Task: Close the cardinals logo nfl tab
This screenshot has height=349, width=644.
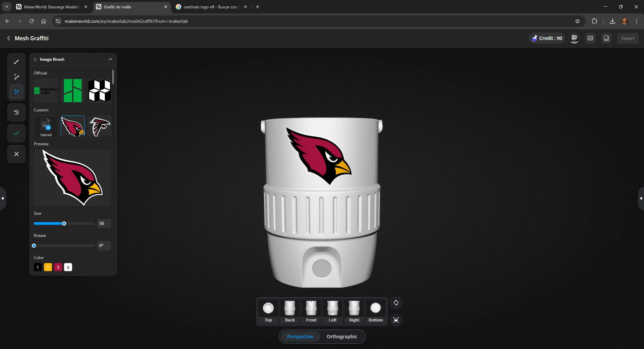Action: click(246, 7)
